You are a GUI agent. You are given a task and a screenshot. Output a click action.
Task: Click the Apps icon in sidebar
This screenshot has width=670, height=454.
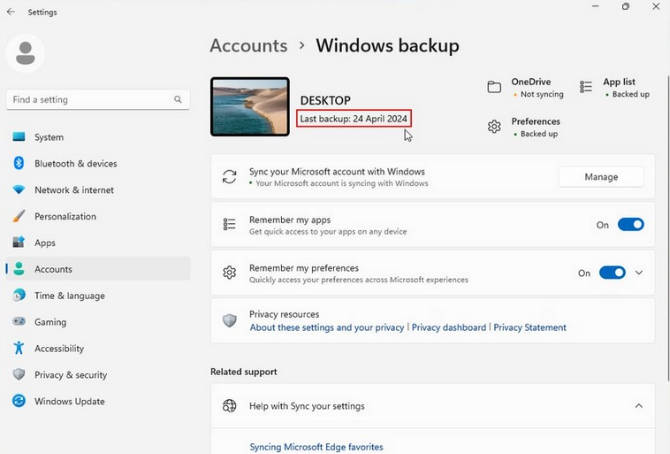(19, 242)
